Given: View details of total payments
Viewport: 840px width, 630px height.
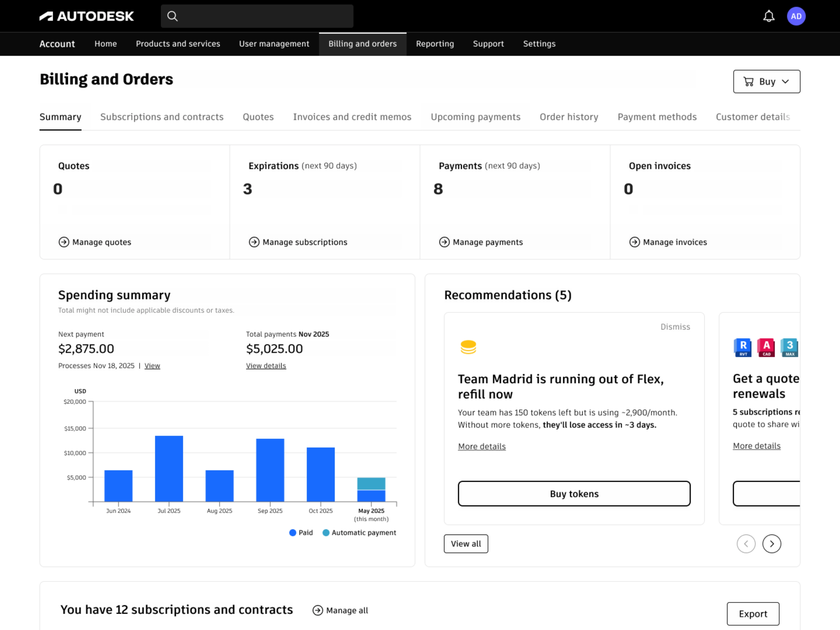Looking at the screenshot, I should point(266,365).
